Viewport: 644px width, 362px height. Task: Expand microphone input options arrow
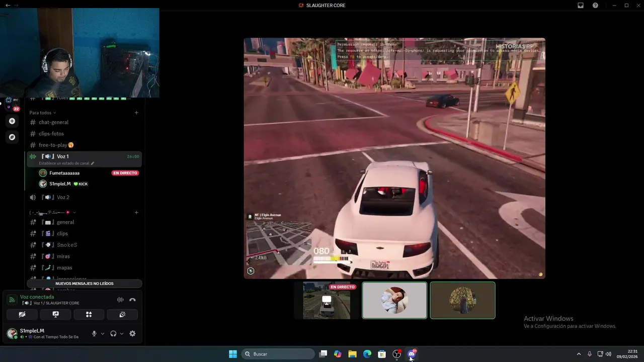pyautogui.click(x=103, y=333)
